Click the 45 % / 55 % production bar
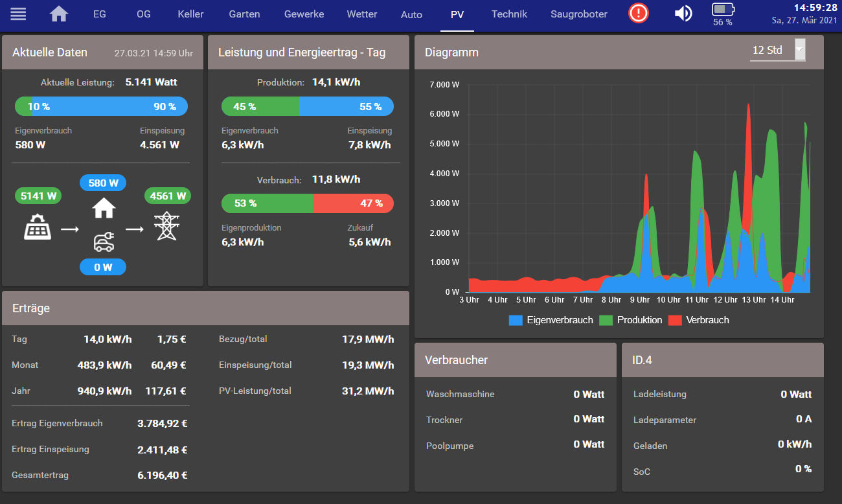 (308, 106)
